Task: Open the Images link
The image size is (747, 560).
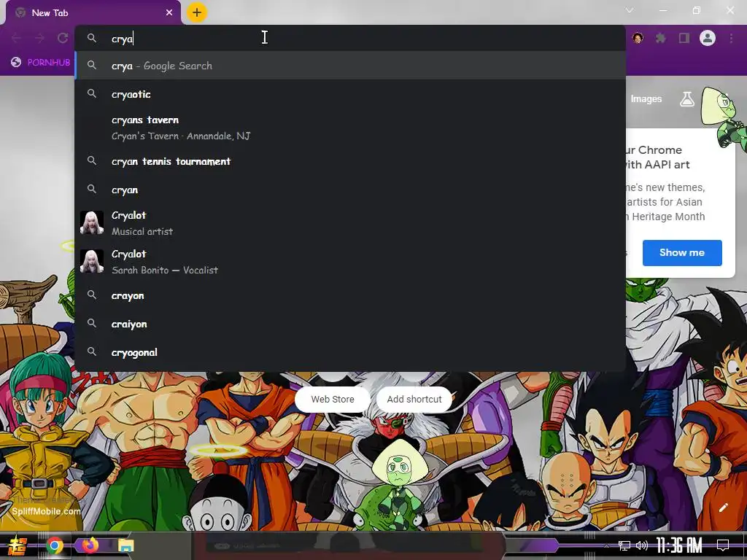Action: point(646,98)
